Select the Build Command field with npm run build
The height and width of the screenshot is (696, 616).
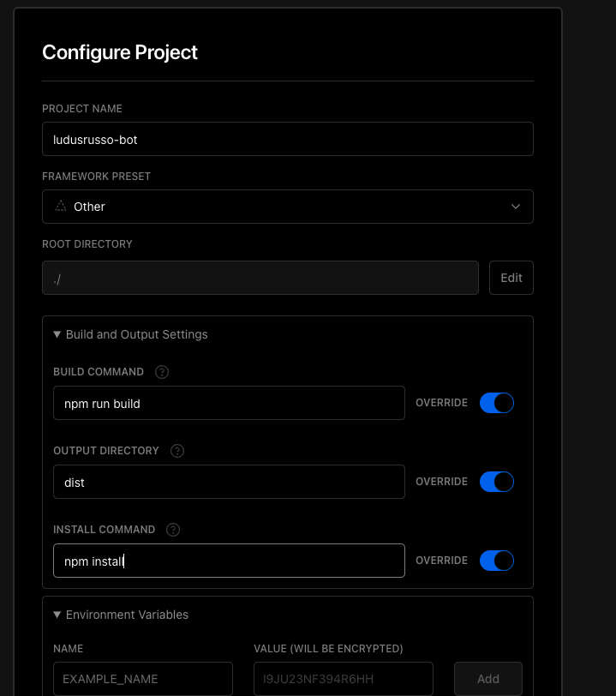[229, 403]
